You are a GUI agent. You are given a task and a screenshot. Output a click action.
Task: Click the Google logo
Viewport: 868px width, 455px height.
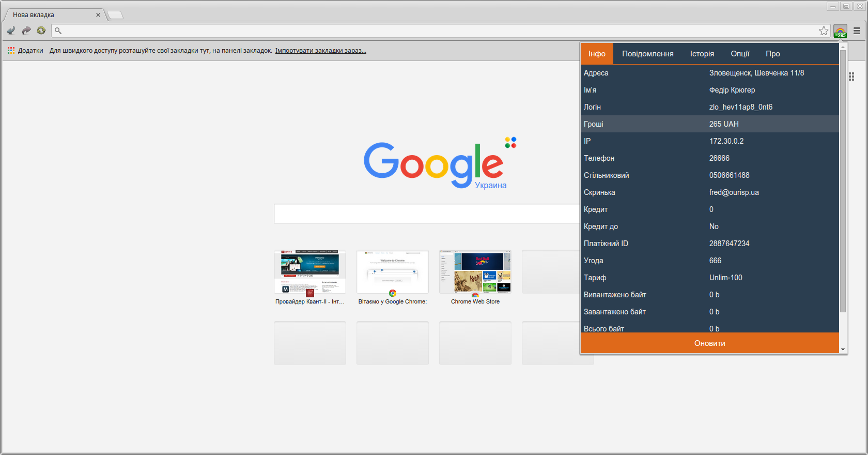click(x=433, y=164)
